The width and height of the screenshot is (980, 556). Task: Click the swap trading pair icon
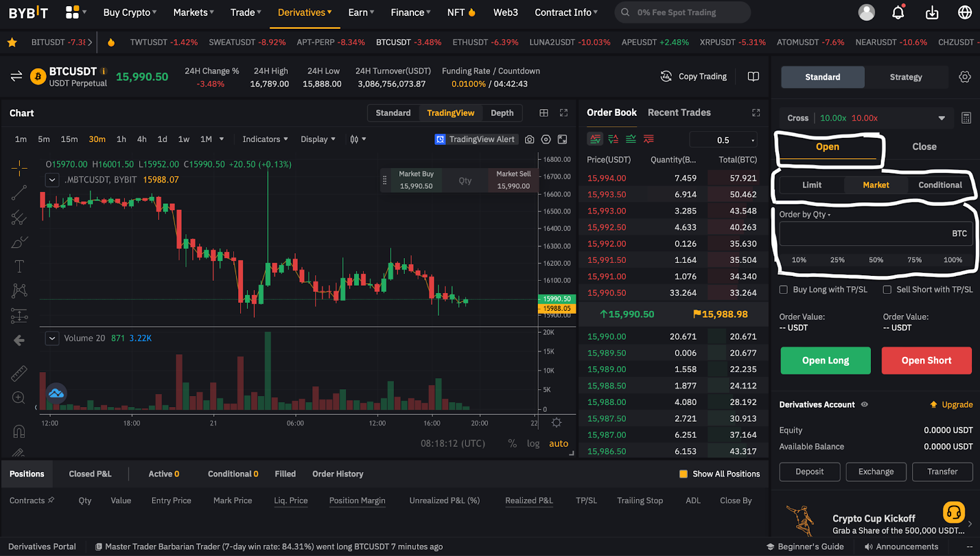(17, 76)
